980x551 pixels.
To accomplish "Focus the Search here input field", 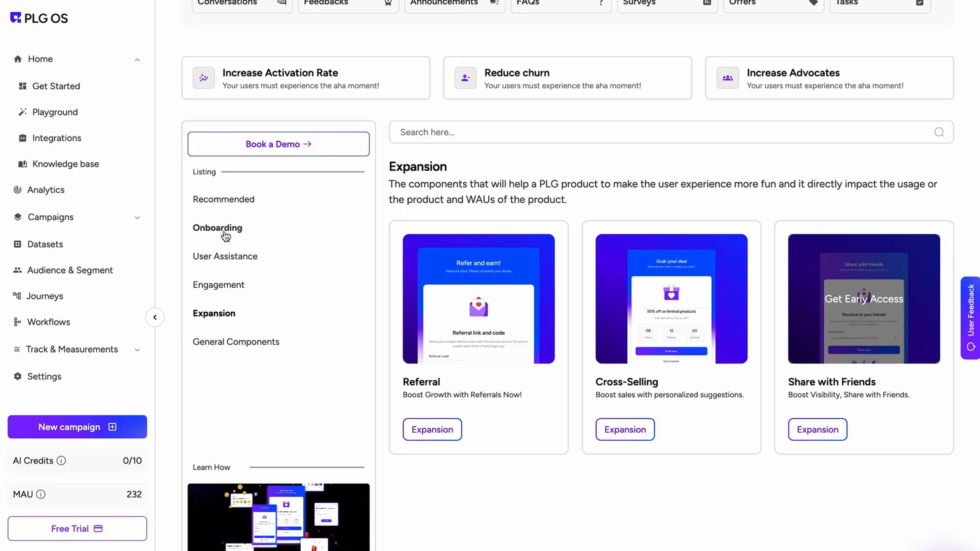I will (671, 132).
